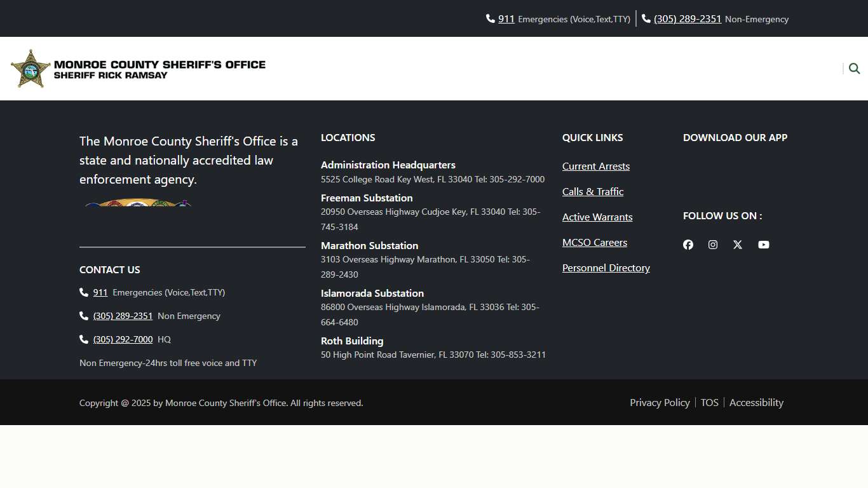Open the Accessibility footer link
This screenshot has width=868, height=488.
[756, 403]
